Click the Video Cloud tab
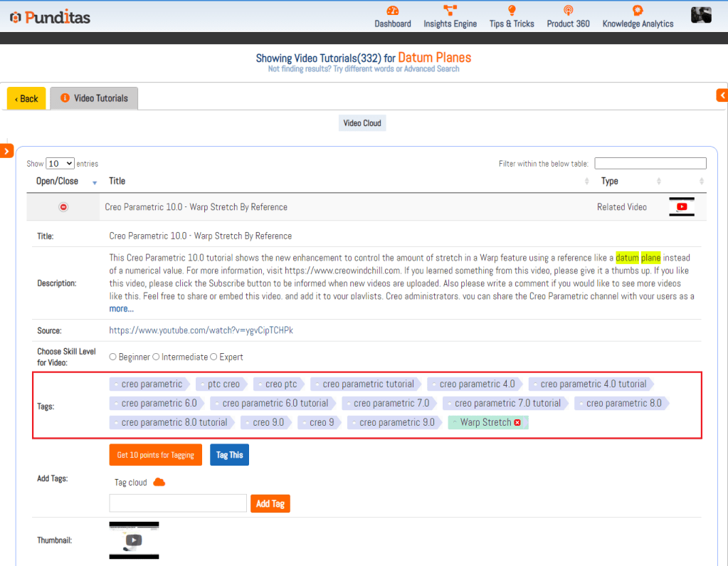 [x=362, y=123]
